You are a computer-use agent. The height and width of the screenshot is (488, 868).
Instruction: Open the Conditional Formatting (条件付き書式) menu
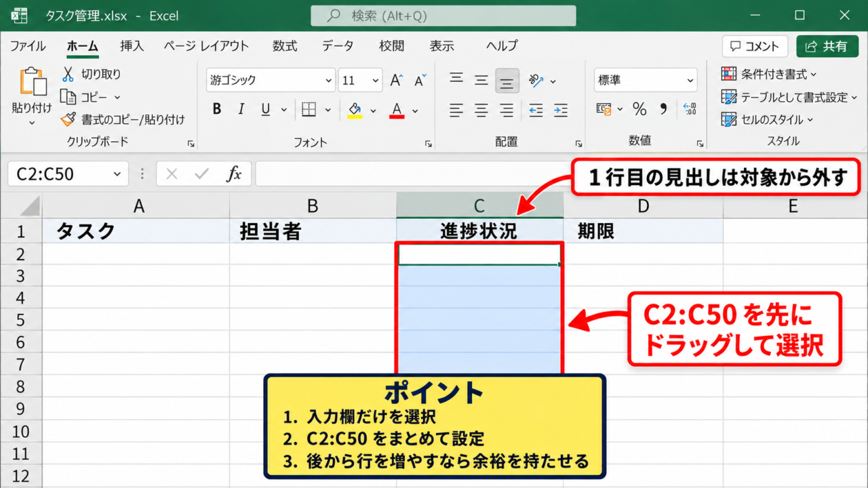[769, 74]
